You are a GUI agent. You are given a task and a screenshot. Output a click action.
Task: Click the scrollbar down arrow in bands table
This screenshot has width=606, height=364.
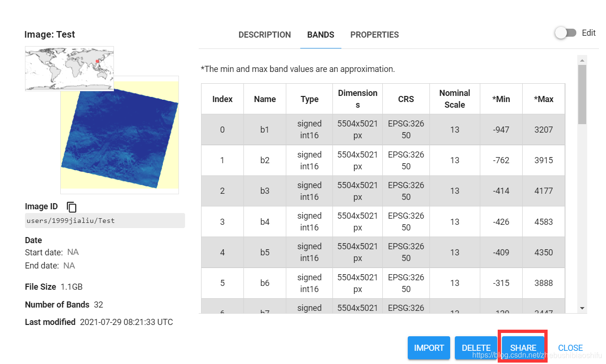point(582,309)
